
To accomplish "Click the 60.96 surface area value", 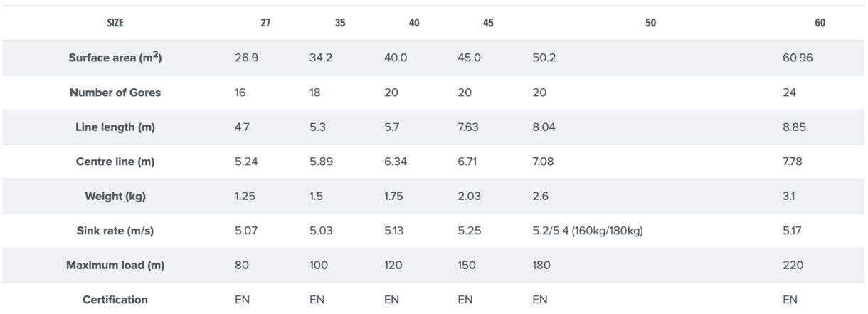I will 797,58.
